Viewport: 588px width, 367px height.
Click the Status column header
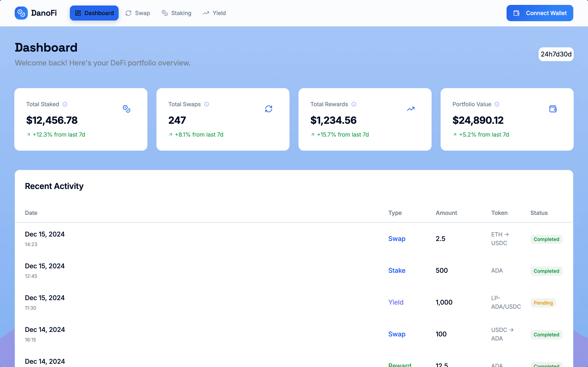(x=539, y=213)
